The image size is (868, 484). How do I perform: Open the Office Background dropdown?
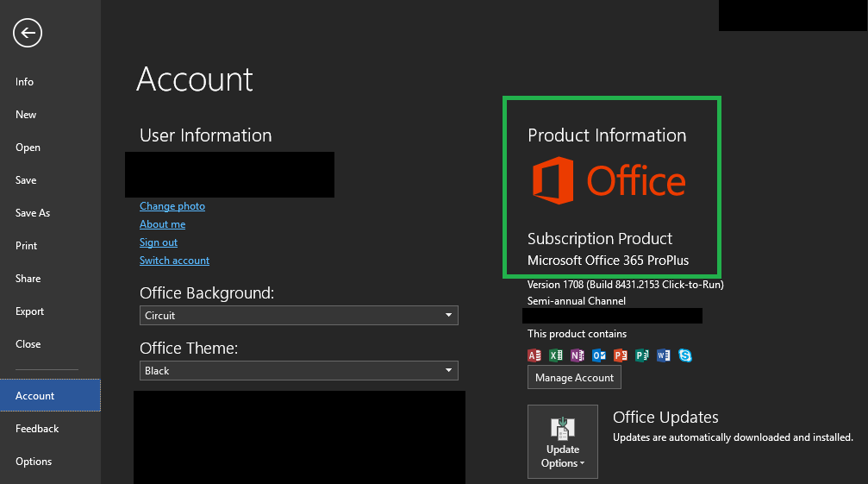[x=299, y=316]
